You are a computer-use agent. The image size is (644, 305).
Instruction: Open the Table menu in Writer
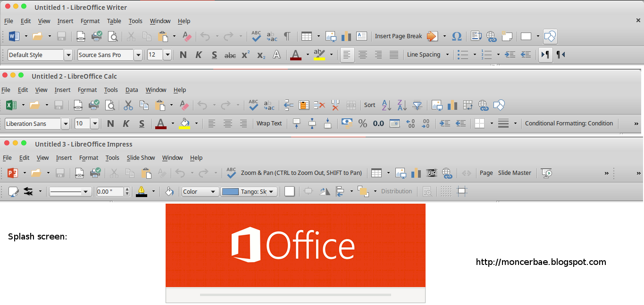click(x=114, y=21)
